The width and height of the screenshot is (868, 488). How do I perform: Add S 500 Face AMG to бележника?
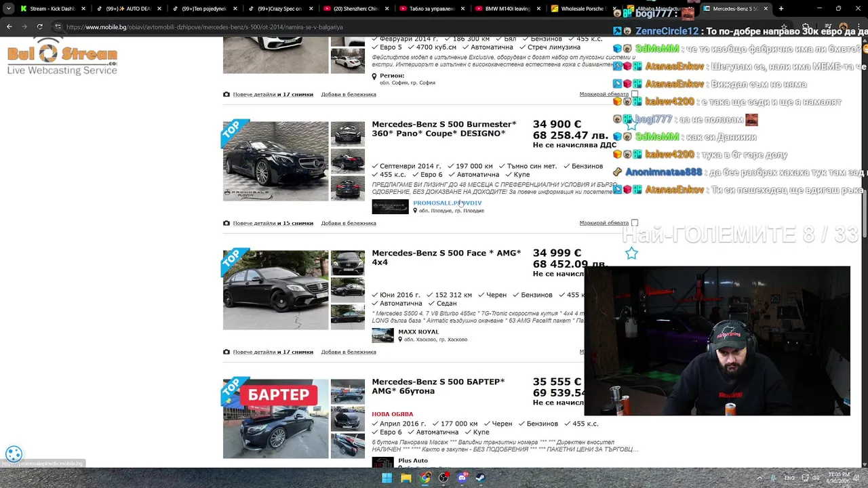tap(349, 352)
